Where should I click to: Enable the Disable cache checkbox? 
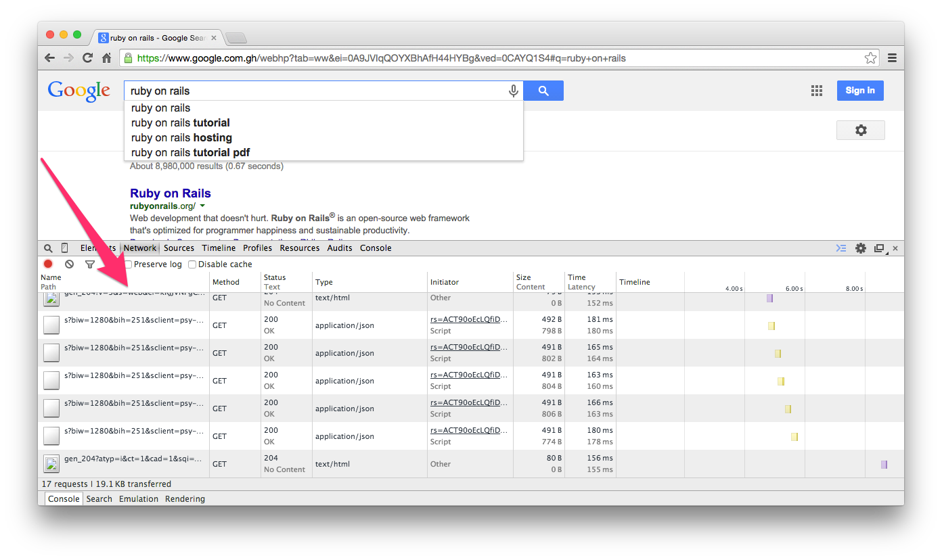pyautogui.click(x=192, y=264)
